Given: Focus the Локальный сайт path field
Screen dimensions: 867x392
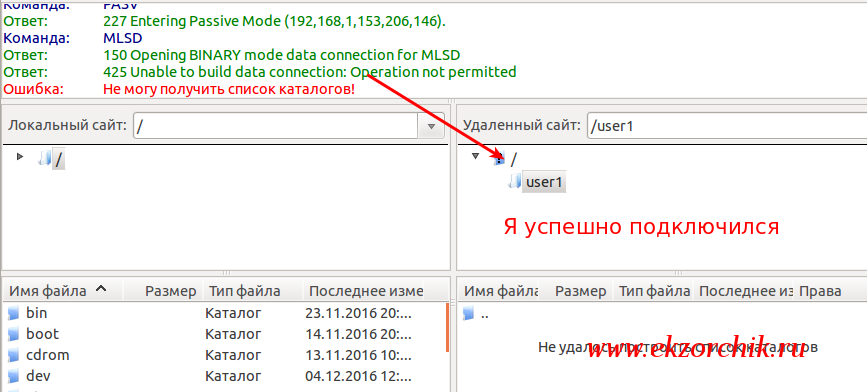Looking at the screenshot, I should point(275,126).
